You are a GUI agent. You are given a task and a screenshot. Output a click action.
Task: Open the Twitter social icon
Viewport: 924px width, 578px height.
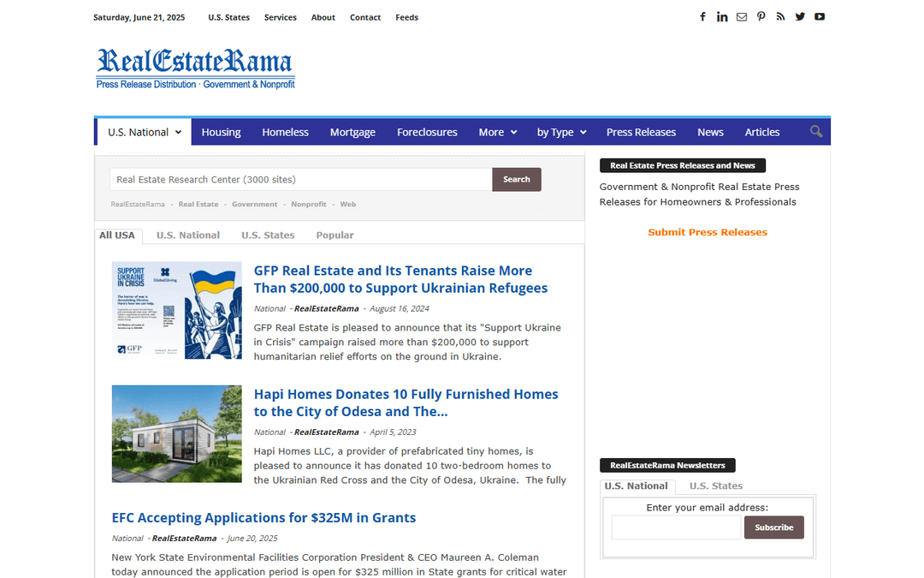(800, 17)
